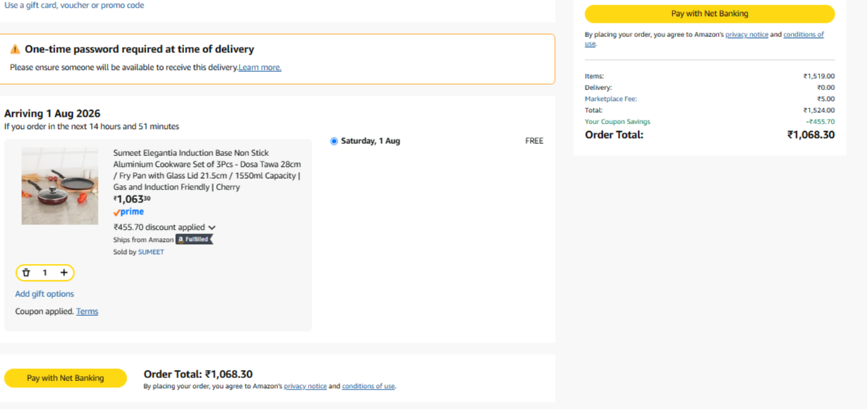Increase quantity with the plus icon
Image resolution: width=868 pixels, height=410 pixels.
64,273
